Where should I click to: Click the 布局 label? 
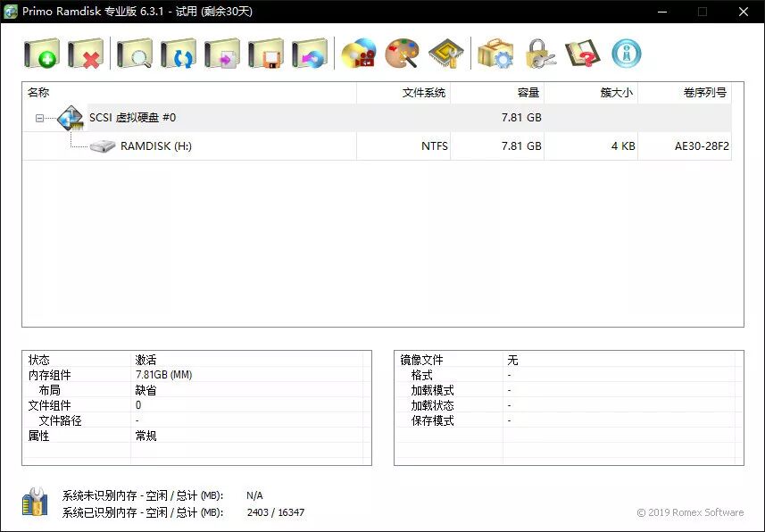point(50,390)
